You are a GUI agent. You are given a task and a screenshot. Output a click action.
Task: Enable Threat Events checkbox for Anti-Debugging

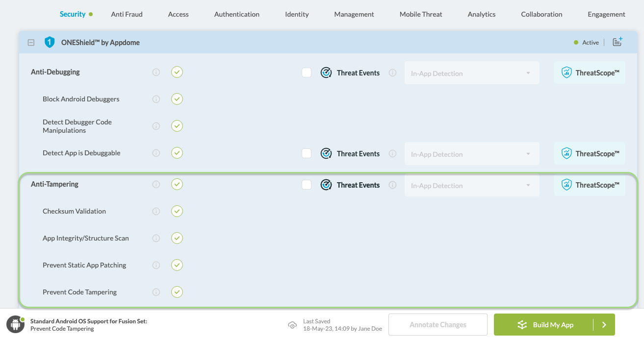307,73
